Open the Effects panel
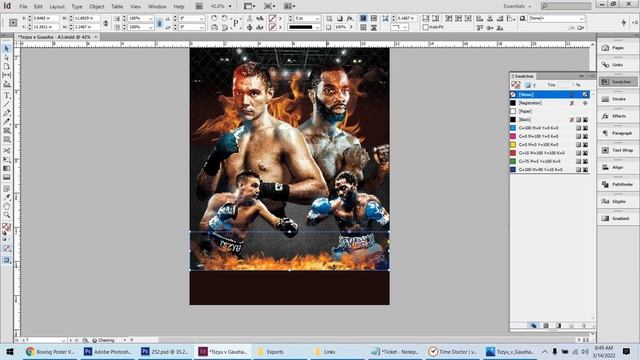640x360 pixels. [x=618, y=116]
